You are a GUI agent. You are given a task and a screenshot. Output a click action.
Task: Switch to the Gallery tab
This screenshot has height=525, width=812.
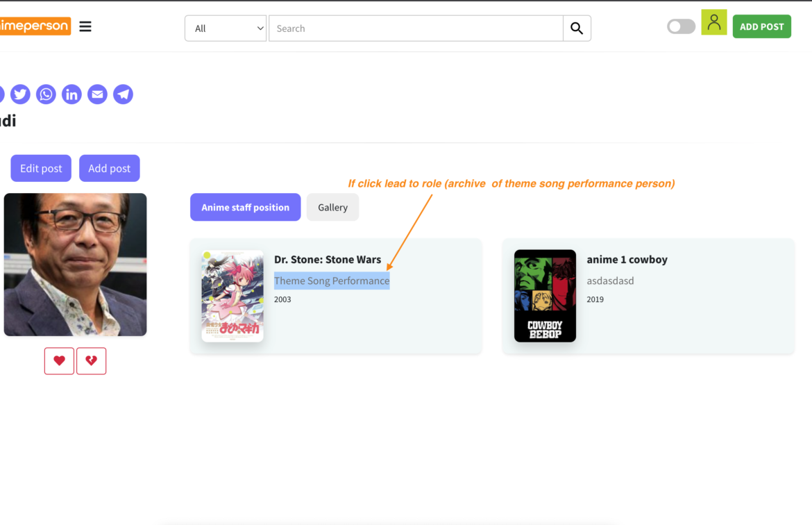pyautogui.click(x=332, y=208)
